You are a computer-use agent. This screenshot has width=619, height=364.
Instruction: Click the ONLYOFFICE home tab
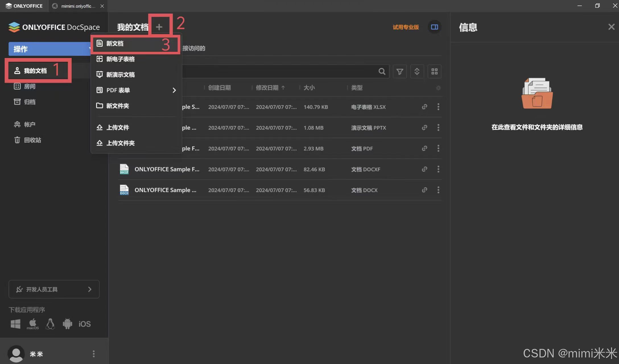click(x=24, y=6)
